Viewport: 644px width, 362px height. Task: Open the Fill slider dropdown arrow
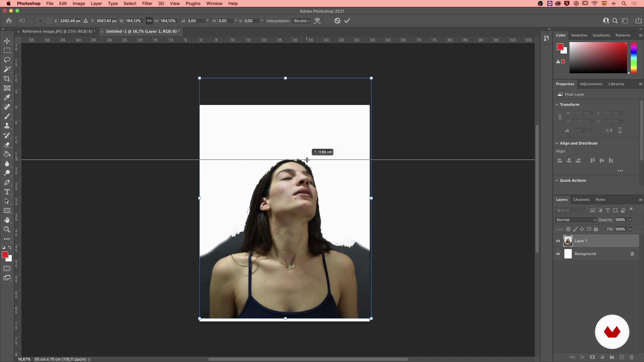(630, 229)
